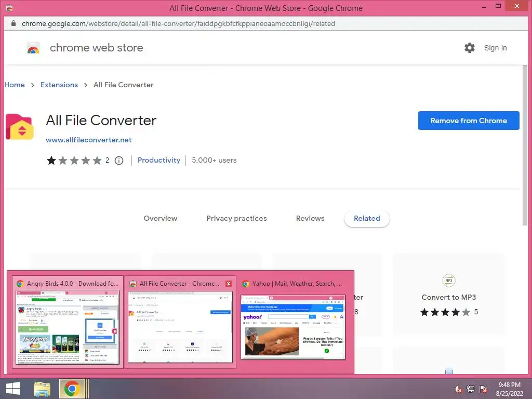Click the rating count 2

point(107,160)
